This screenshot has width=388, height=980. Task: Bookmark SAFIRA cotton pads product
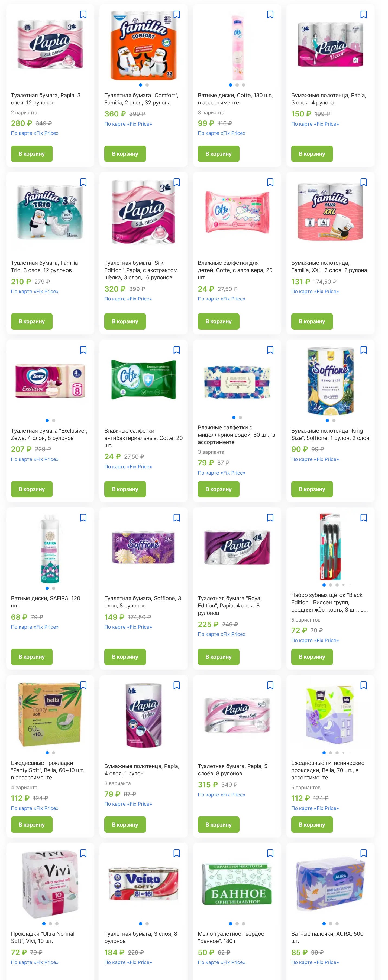point(83,518)
